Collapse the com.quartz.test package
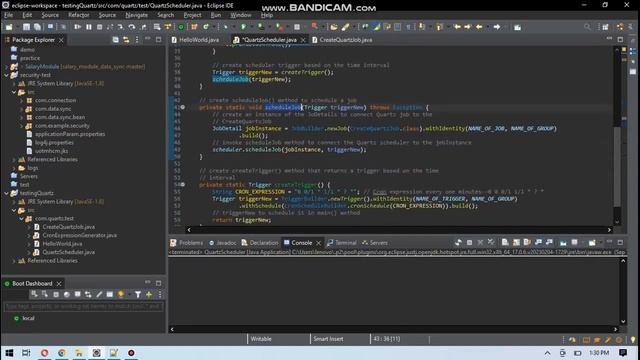The image size is (640, 360). point(22,219)
